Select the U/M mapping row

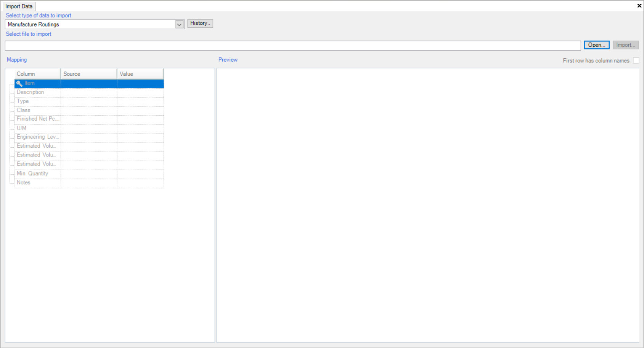(x=89, y=129)
